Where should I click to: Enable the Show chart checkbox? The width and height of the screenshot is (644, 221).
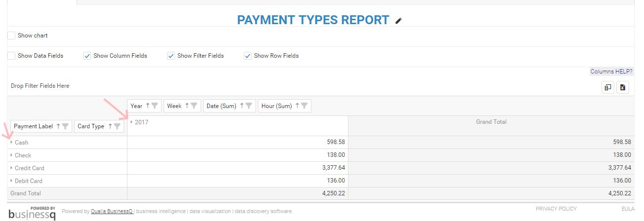point(11,36)
